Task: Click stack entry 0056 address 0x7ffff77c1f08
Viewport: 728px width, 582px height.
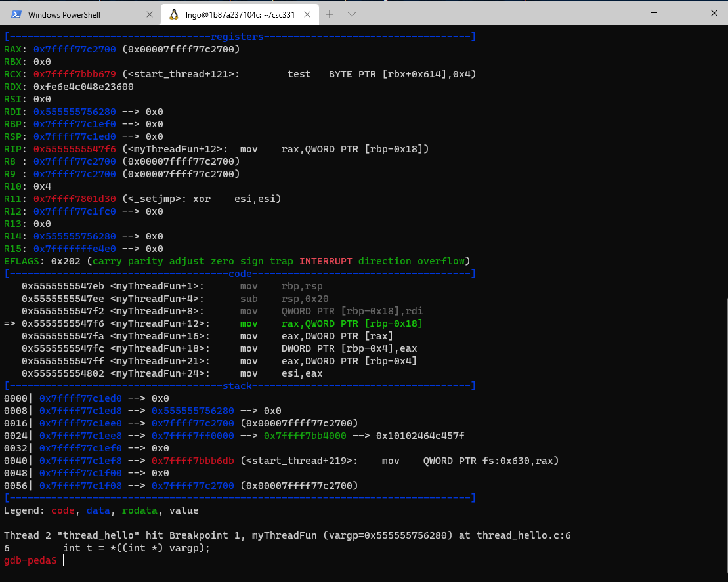Action: tap(80, 486)
